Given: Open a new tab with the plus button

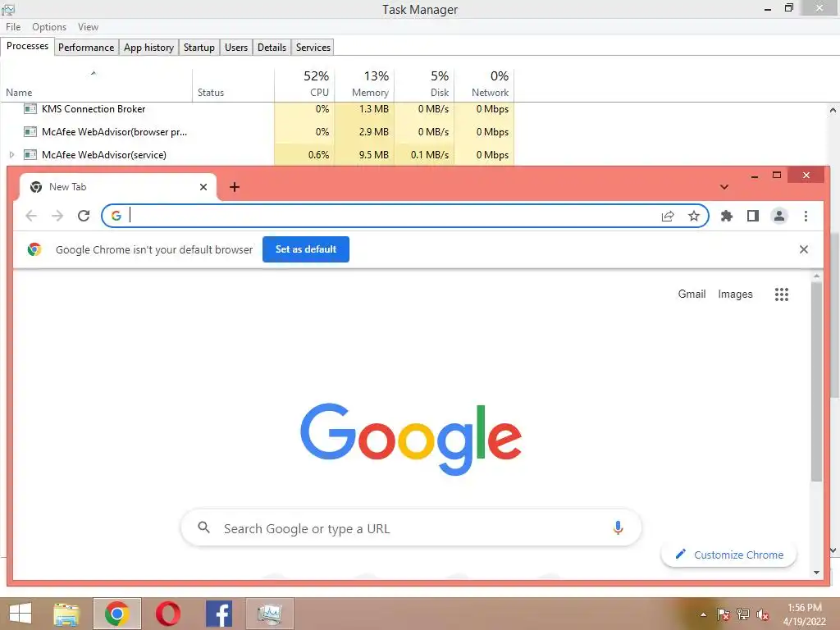Looking at the screenshot, I should click(234, 187).
